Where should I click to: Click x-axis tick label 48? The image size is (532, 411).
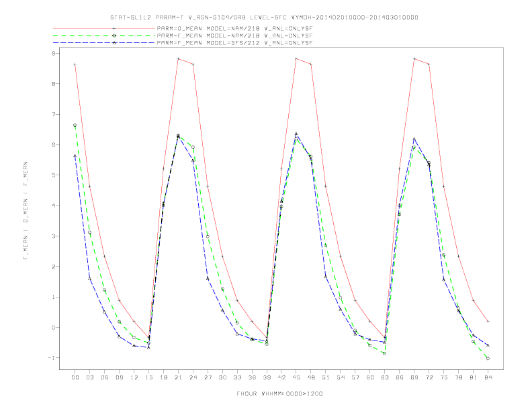311,377
